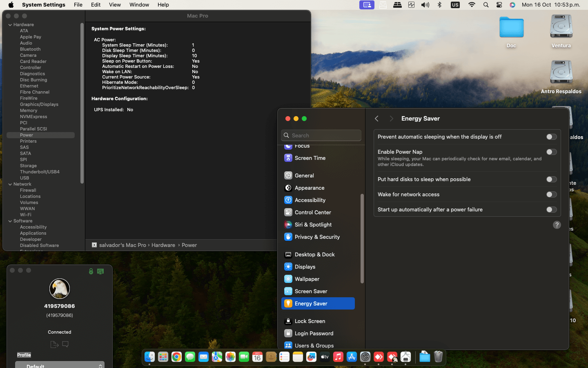Go back using the left chevron arrow

(x=376, y=119)
